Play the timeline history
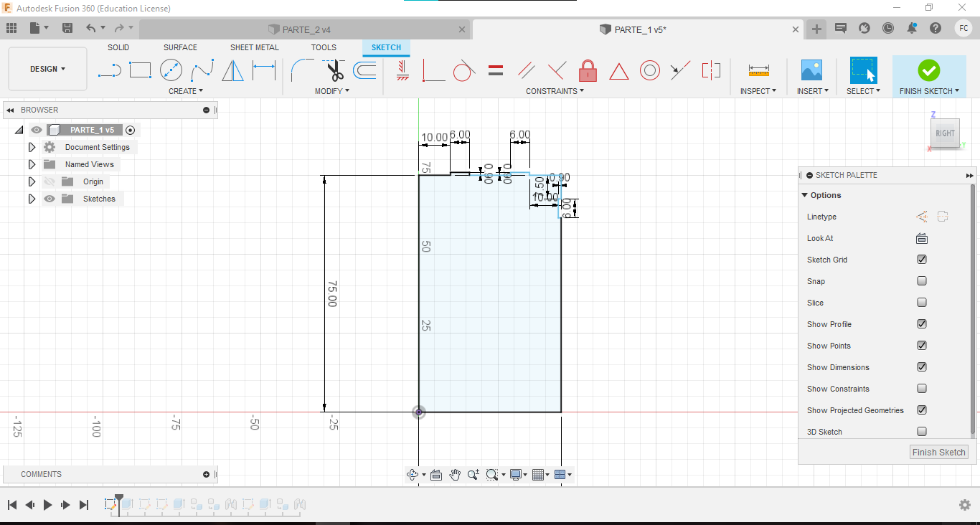The image size is (980, 525). point(47,505)
